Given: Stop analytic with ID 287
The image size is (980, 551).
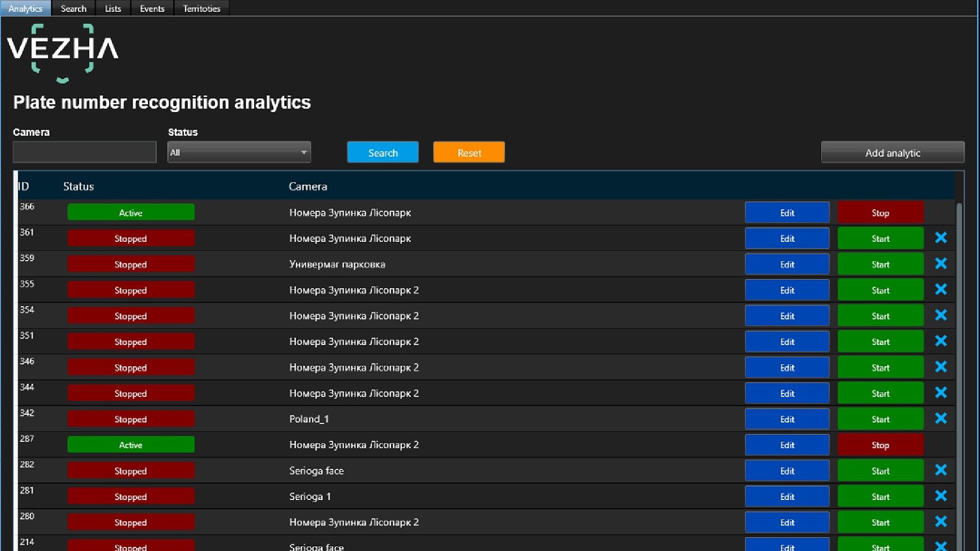Looking at the screenshot, I should [880, 445].
